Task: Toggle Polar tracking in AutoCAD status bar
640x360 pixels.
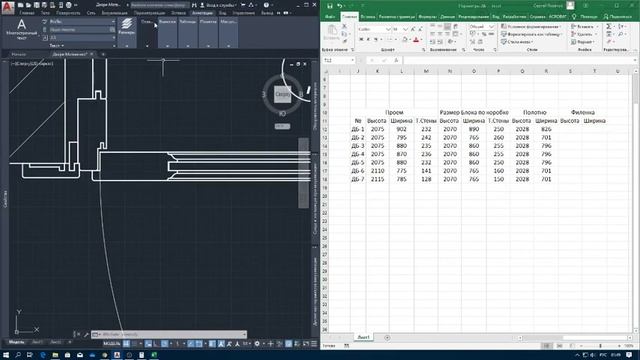Action: click(x=164, y=344)
